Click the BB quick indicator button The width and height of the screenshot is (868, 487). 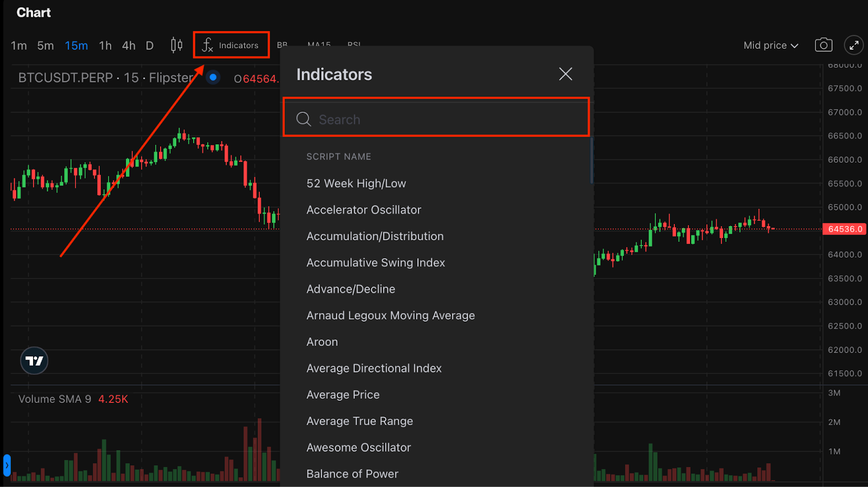point(282,45)
